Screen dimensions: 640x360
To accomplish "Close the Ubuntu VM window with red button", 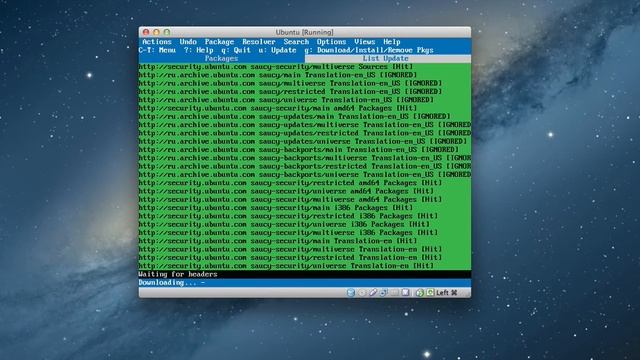I will [x=146, y=32].
